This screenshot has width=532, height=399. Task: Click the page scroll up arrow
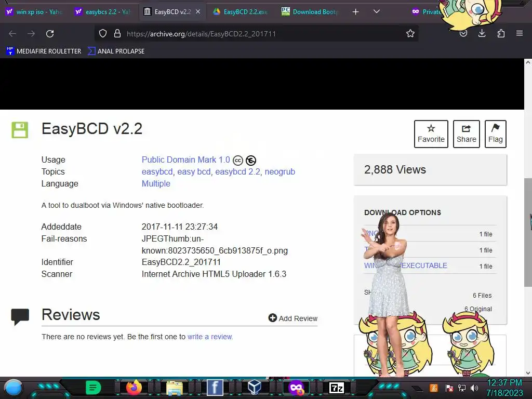(528, 62)
